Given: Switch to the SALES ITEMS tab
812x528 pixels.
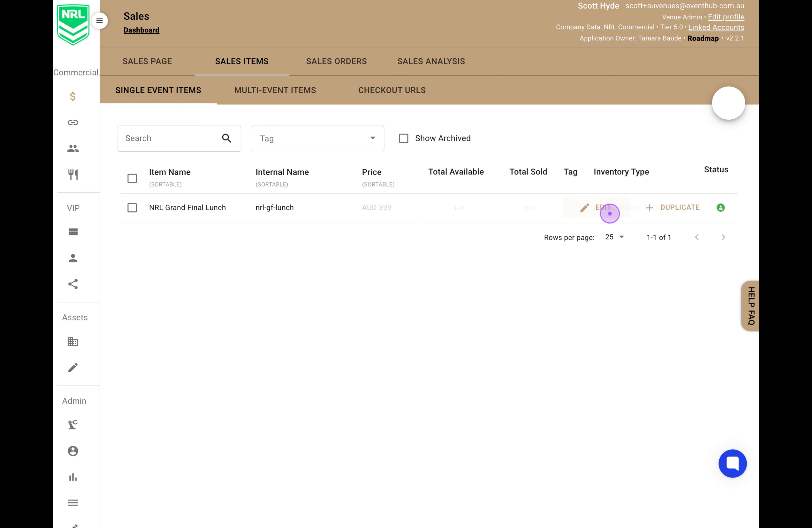Looking at the screenshot, I should 242,62.
